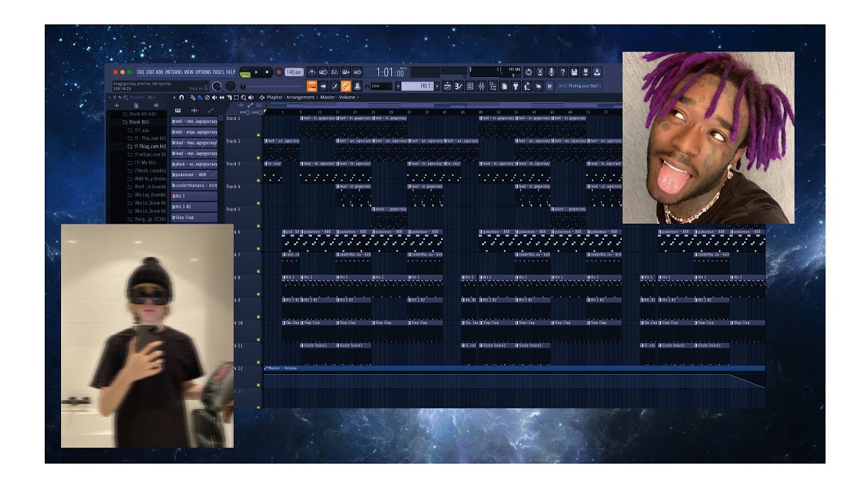Open the Hit 1 pattern selector
The height and width of the screenshot is (488, 868).
pos(417,86)
